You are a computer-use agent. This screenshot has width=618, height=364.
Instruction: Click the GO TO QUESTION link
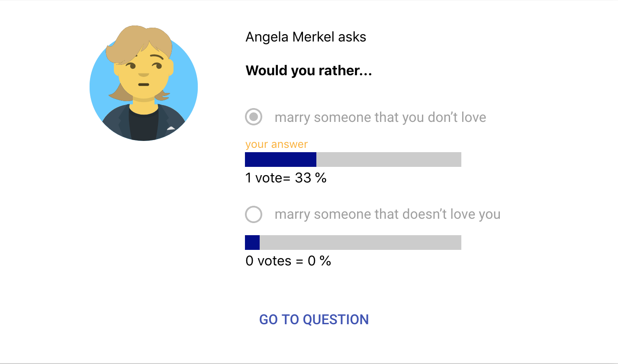(x=314, y=319)
